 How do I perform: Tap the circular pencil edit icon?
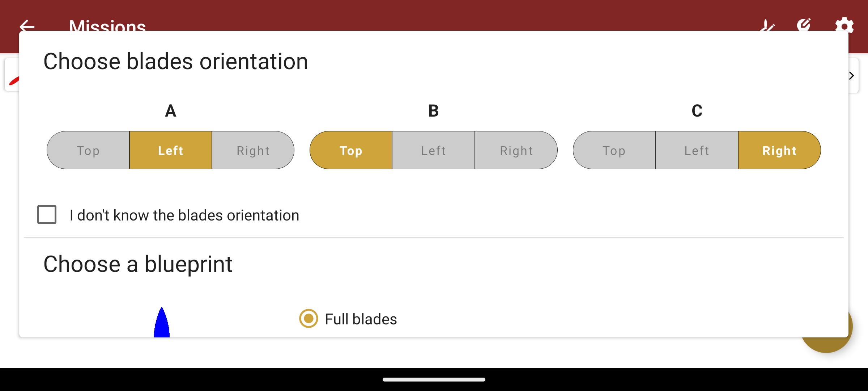(804, 25)
